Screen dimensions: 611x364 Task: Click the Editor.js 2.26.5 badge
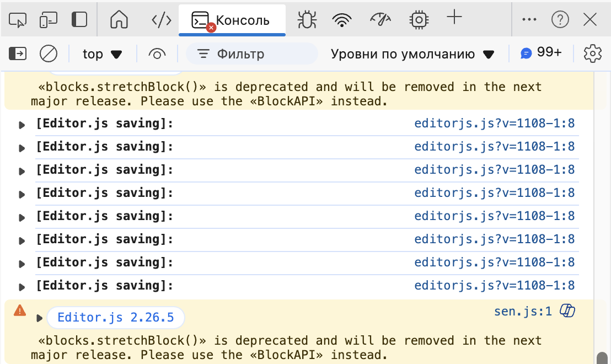pyautogui.click(x=115, y=318)
